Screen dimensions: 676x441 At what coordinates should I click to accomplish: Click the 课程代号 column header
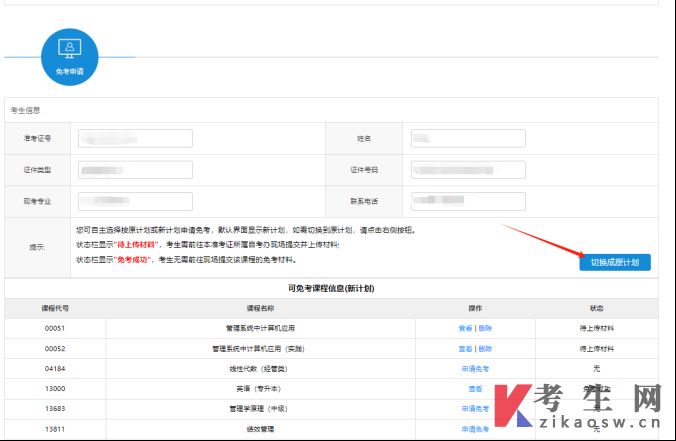click(55, 308)
